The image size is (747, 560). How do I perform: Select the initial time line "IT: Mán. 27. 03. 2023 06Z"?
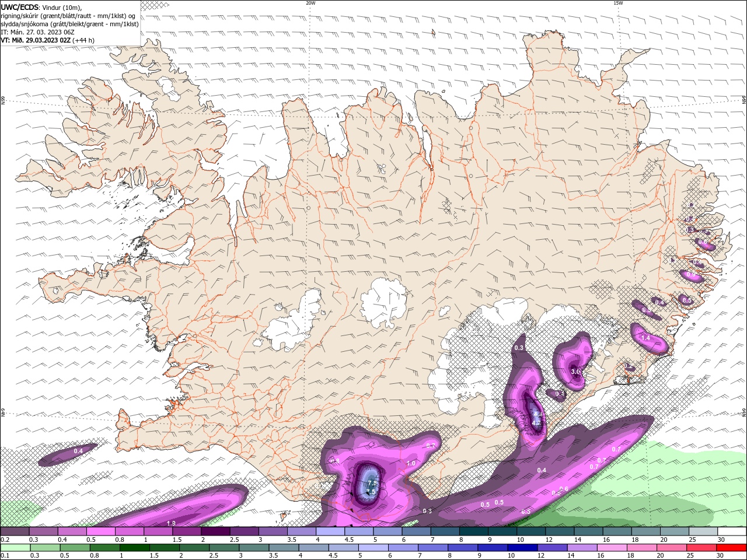38,32
